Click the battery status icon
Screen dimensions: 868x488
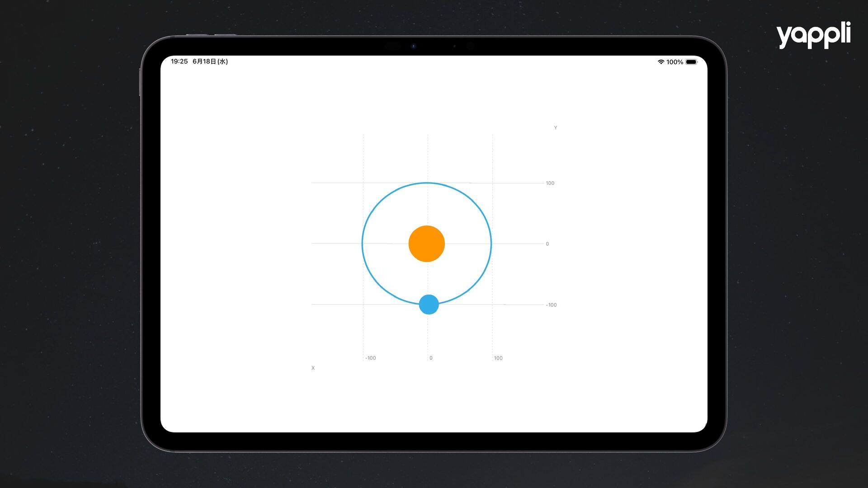691,62
